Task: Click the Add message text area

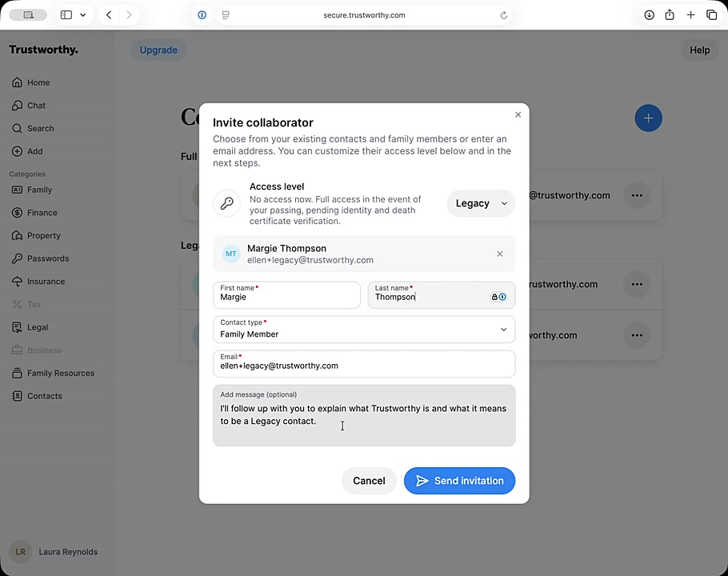Action: (x=364, y=415)
